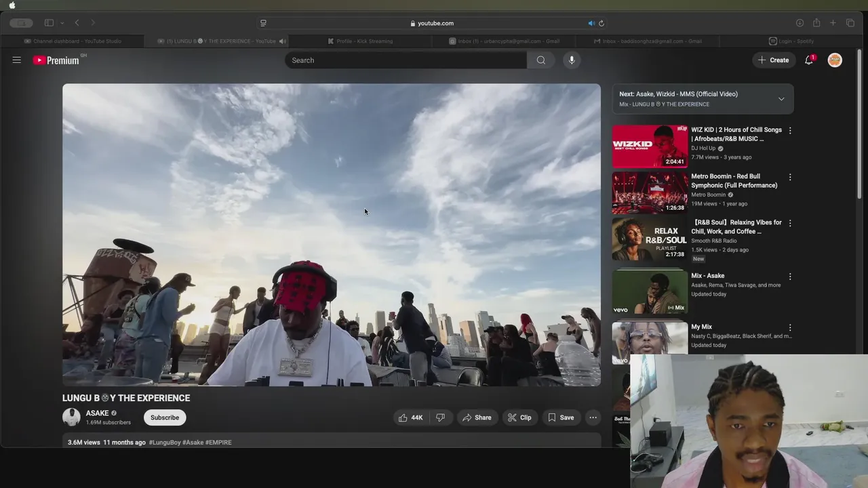
Task: Share this video
Action: 477,418
